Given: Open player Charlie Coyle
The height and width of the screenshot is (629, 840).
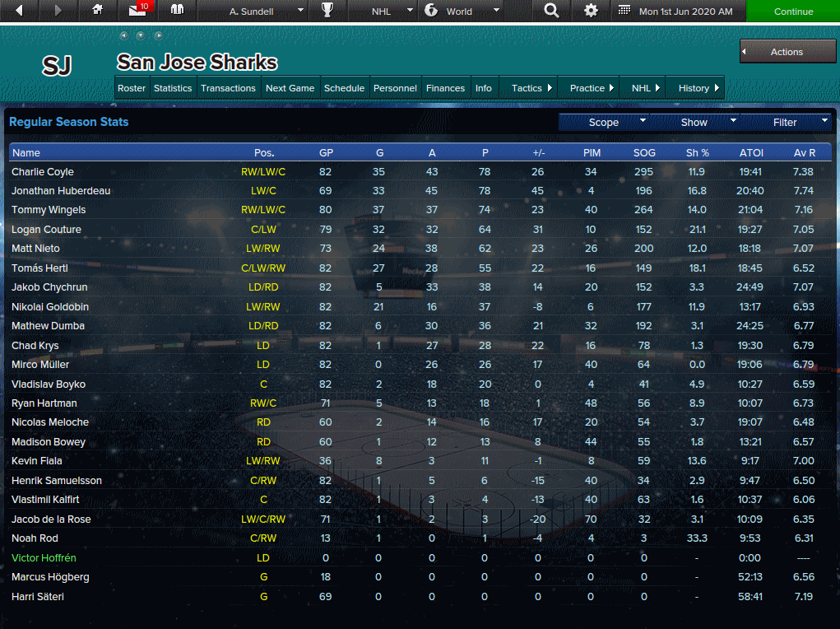Looking at the screenshot, I should point(42,171).
